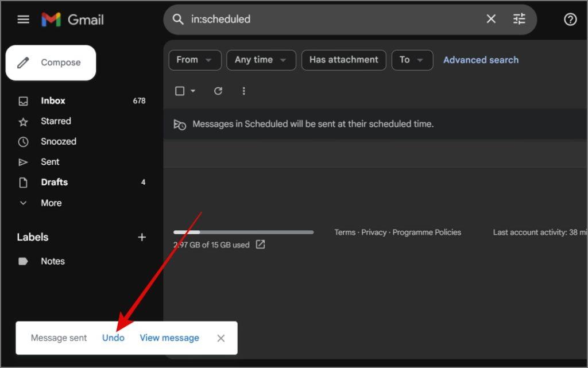Open the Support help icon
The width and height of the screenshot is (588, 368).
[x=570, y=19]
